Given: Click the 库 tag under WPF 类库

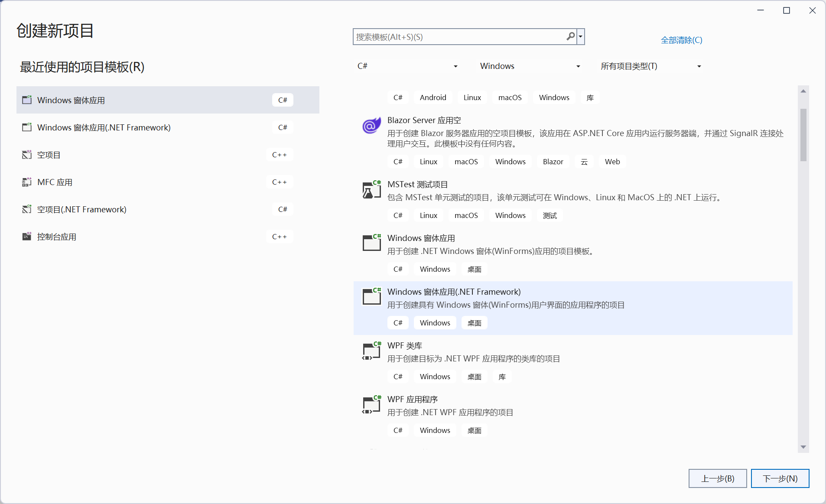Looking at the screenshot, I should tap(502, 377).
